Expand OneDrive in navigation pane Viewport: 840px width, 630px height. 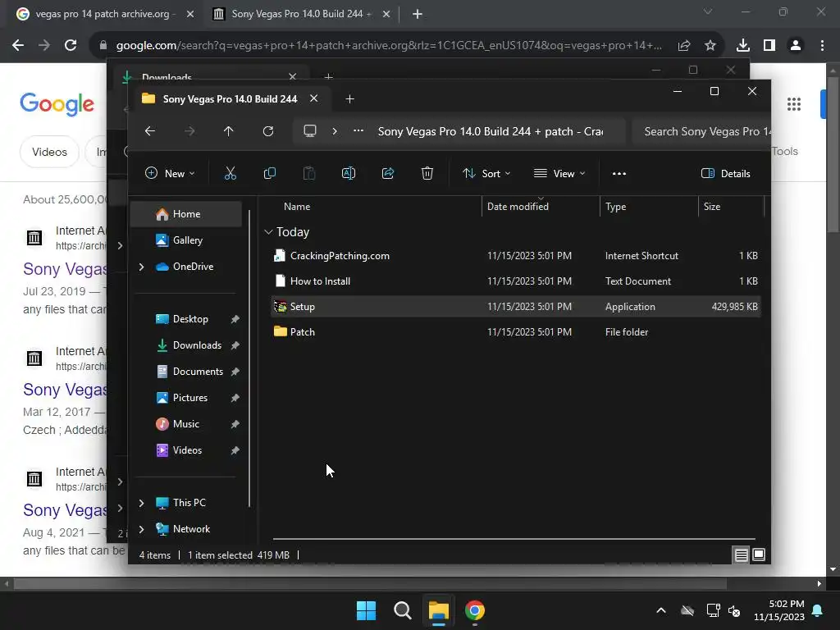coord(141,267)
